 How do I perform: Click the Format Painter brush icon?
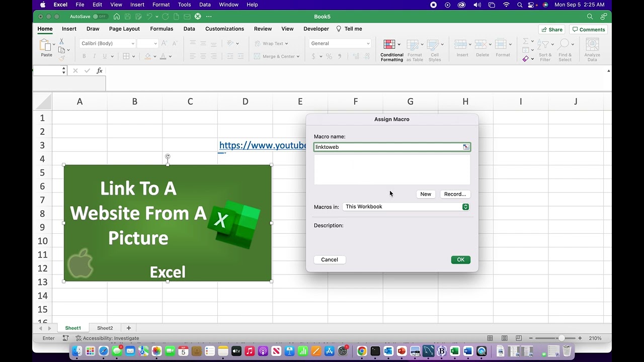pos(62,58)
